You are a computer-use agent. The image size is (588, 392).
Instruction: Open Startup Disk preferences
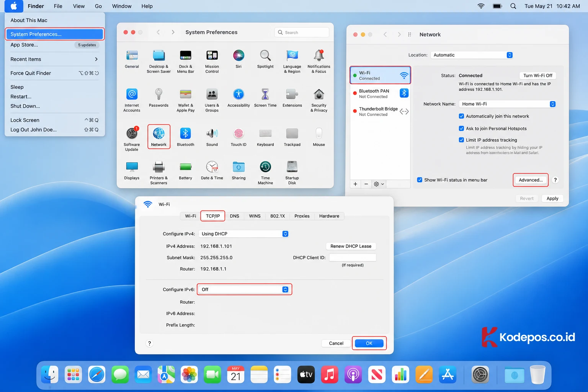click(x=292, y=173)
